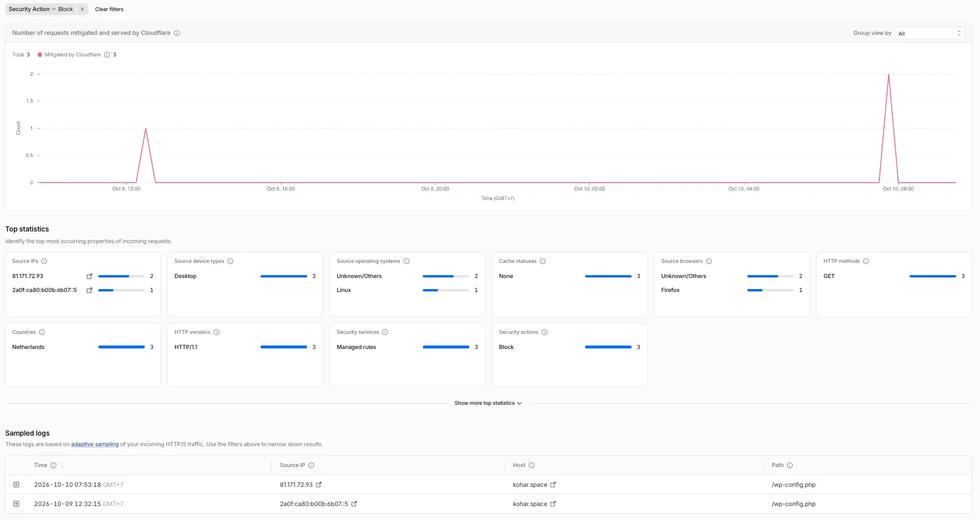This screenshot has height=520, width=980.
Task: Click the Cache statuses info icon
Action: (x=543, y=261)
